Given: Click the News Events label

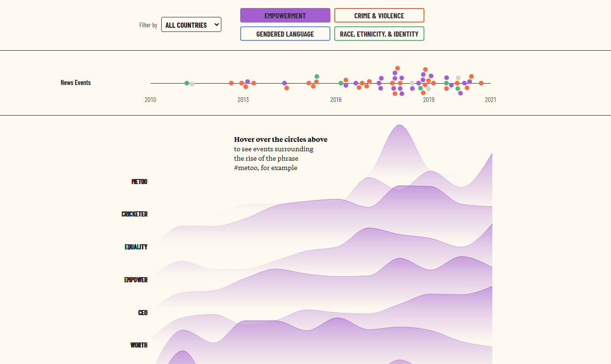Looking at the screenshot, I should (76, 83).
